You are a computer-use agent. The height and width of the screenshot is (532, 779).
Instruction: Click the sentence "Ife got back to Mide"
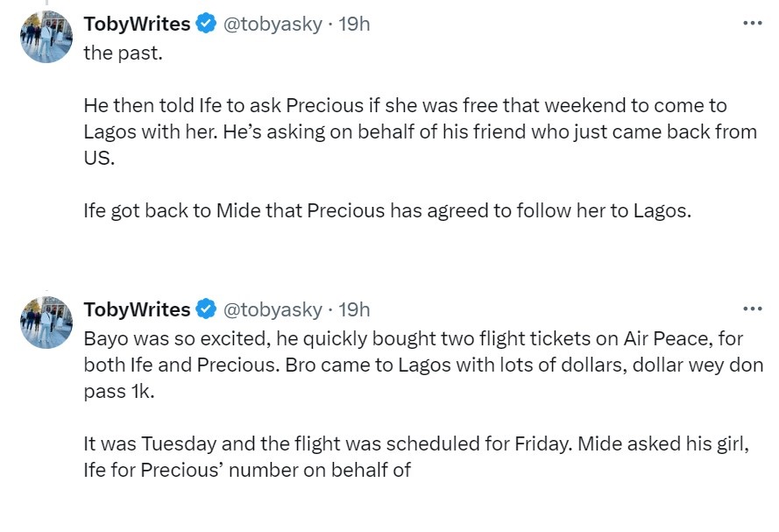(x=387, y=211)
